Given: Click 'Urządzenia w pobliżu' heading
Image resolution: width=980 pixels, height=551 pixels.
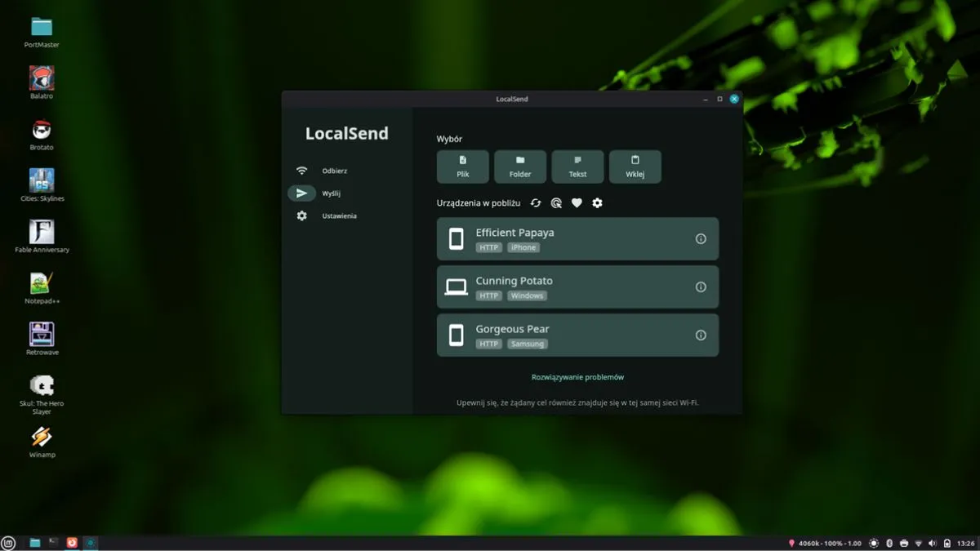Looking at the screenshot, I should [x=479, y=203].
